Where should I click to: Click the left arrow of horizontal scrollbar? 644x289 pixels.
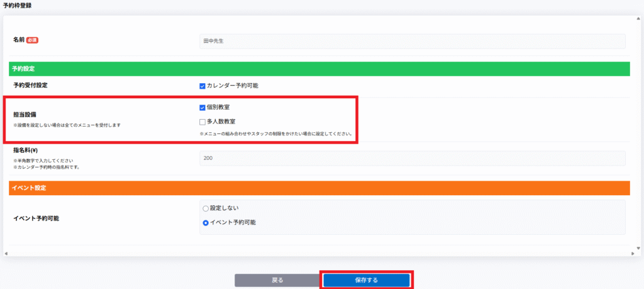[x=6, y=253]
